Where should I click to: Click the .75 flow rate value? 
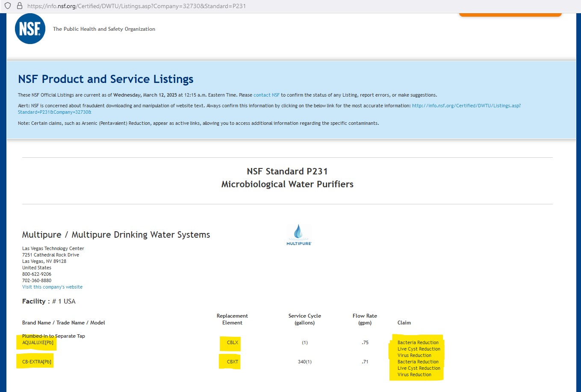point(365,342)
